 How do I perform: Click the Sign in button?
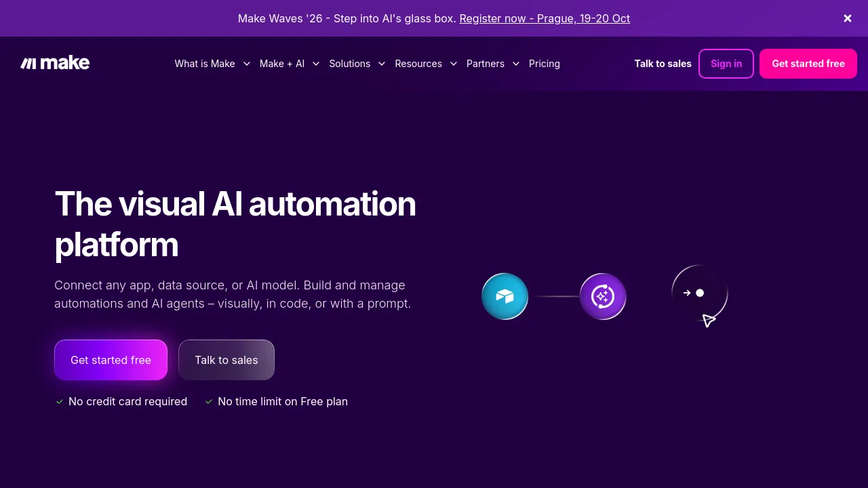click(x=726, y=64)
